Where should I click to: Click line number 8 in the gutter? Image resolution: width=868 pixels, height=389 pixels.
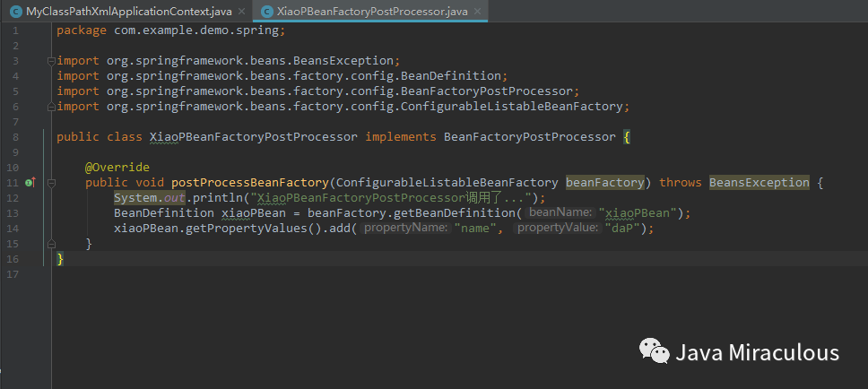click(x=15, y=136)
